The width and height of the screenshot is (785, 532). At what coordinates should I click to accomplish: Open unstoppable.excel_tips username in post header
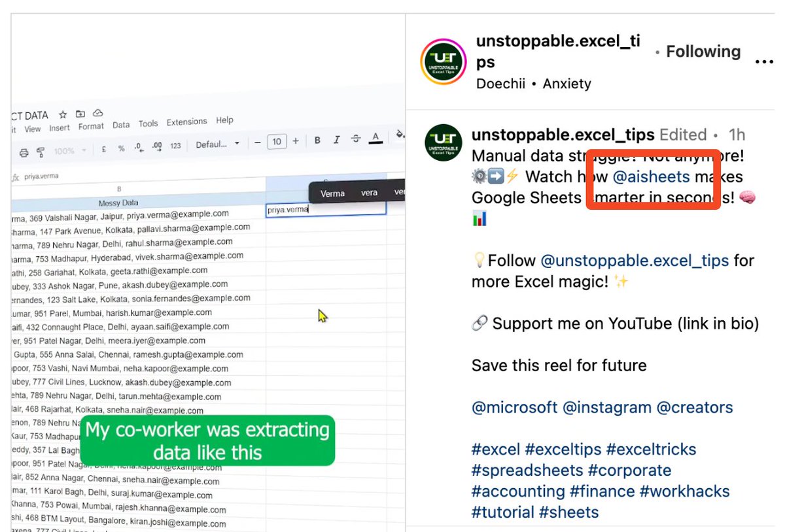coord(558,52)
